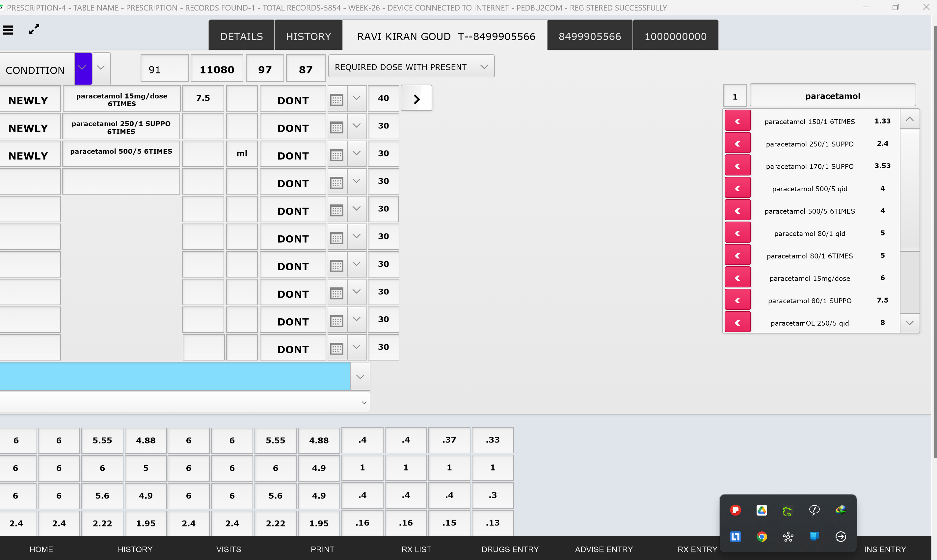Open the CONDITION dropdown arrow
The width and height of the screenshot is (937, 560).
101,68
